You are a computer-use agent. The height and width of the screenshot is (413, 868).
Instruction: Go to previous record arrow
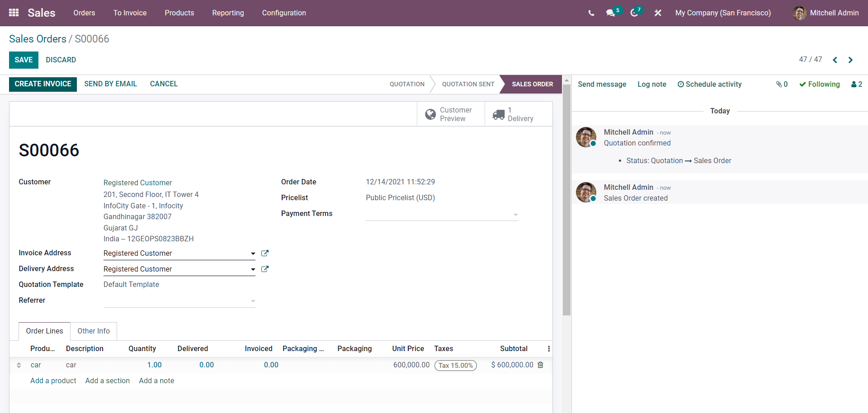pyautogui.click(x=835, y=60)
